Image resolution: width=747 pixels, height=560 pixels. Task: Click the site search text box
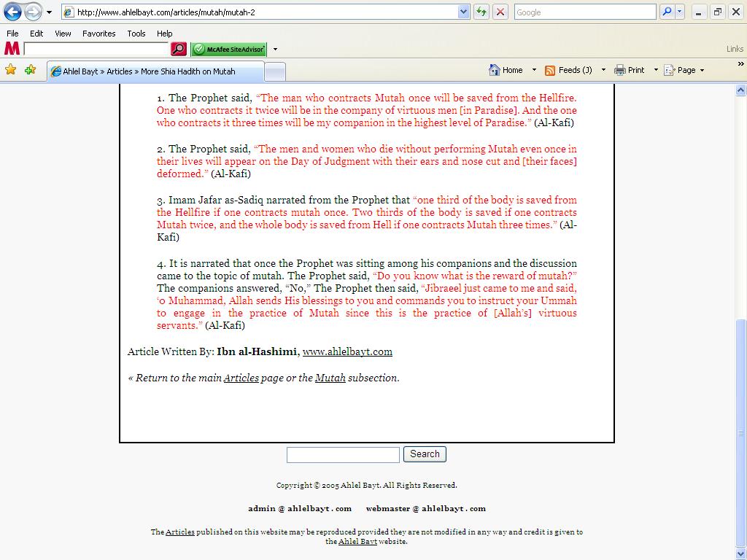click(343, 455)
